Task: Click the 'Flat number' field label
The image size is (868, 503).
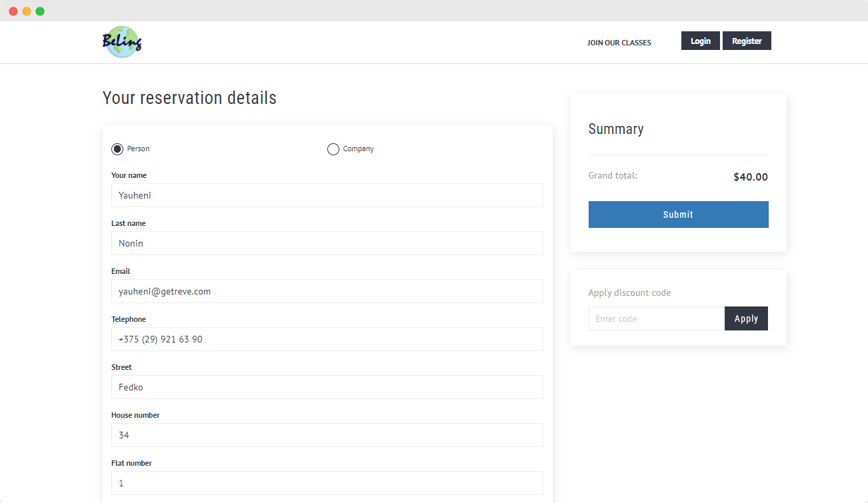Action: pos(131,463)
